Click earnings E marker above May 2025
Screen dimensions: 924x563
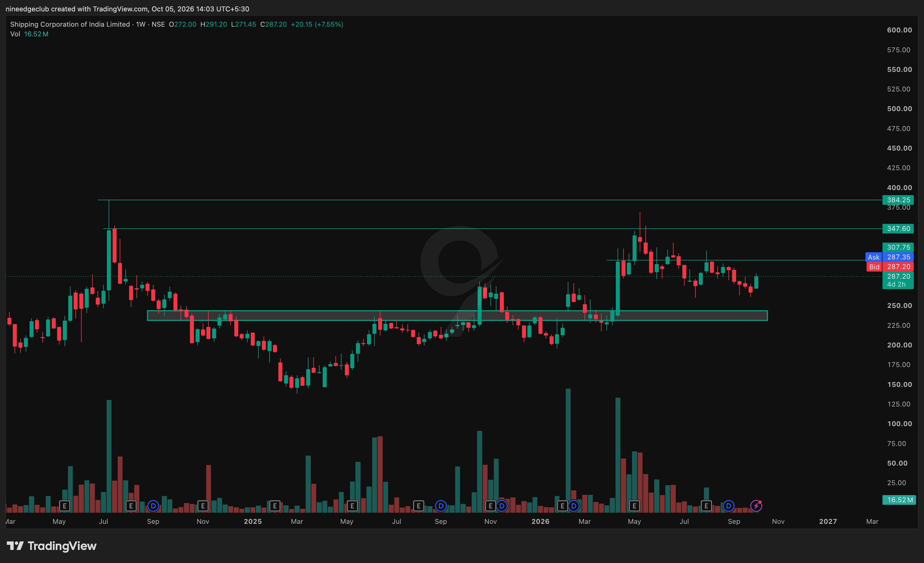(x=352, y=506)
